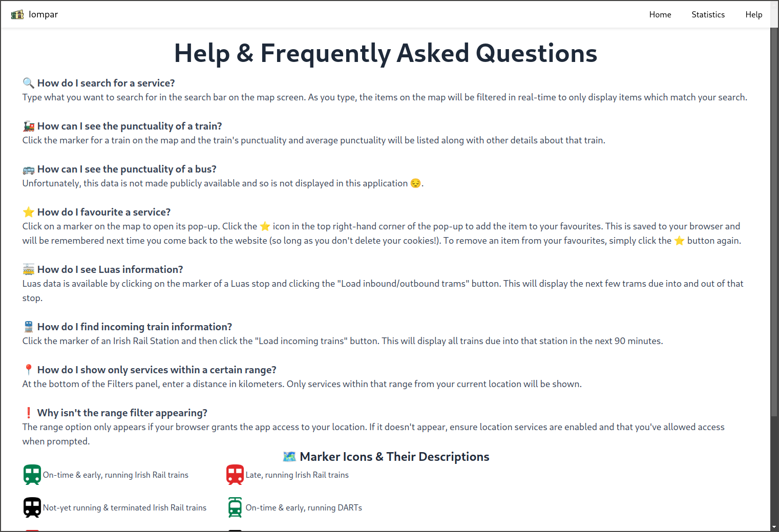Click the Iompar brand name text
The image size is (779, 532).
[x=44, y=14]
